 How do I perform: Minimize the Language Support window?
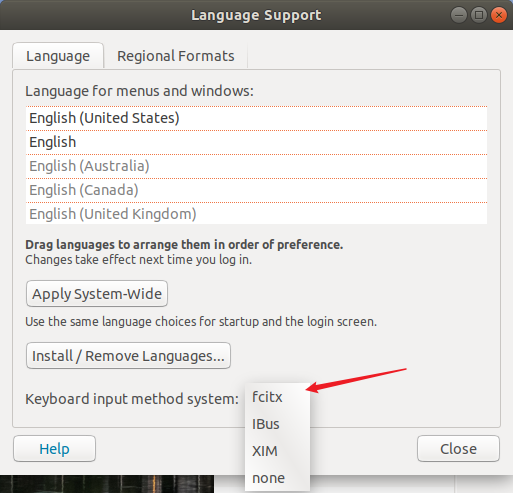(459, 15)
